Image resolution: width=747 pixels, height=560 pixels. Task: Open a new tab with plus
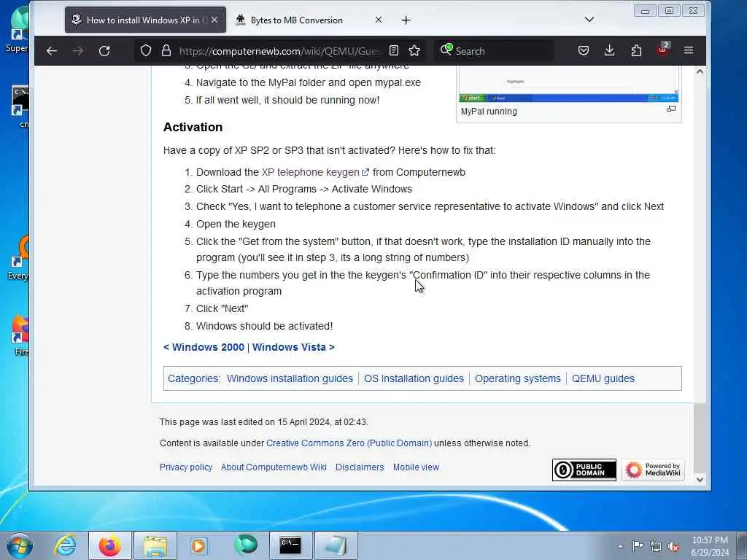[x=406, y=20]
